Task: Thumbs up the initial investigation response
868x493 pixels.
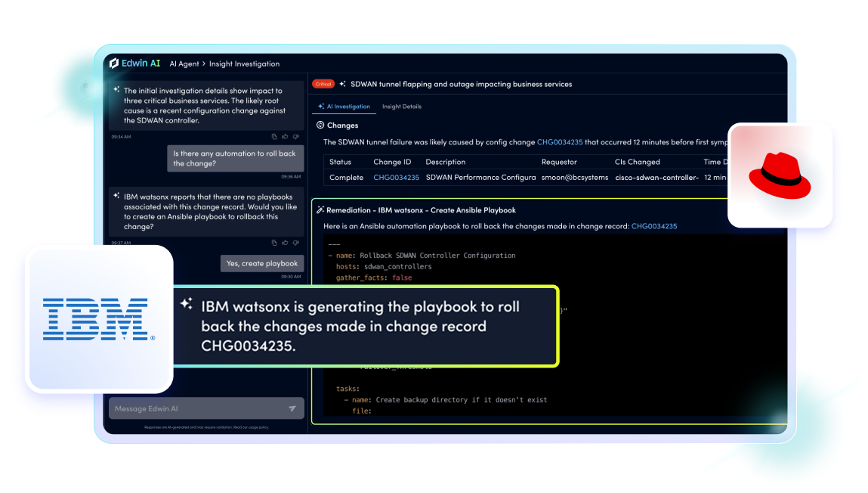Action: point(285,137)
